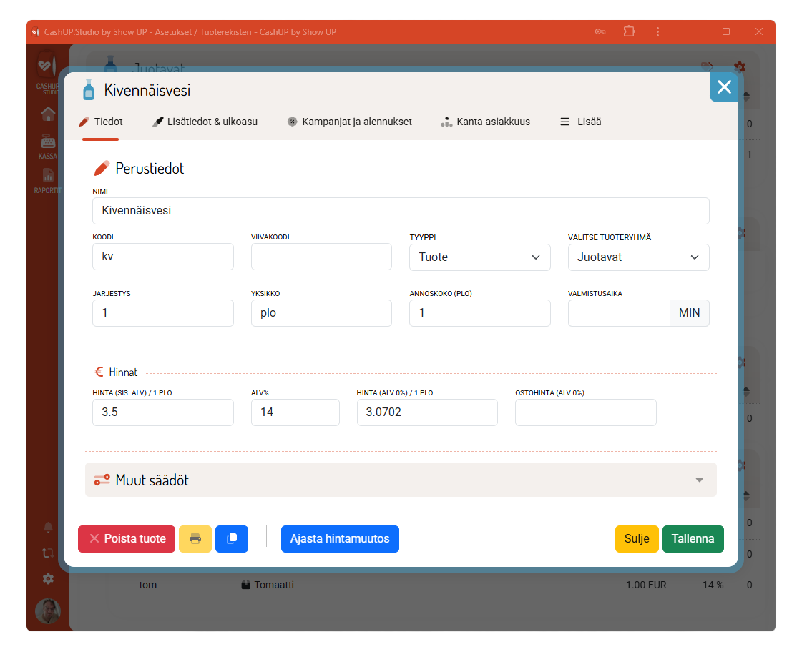Open browser extensions puzzle icon
Image resolution: width=812 pixels, height=672 pixels.
coord(629,31)
